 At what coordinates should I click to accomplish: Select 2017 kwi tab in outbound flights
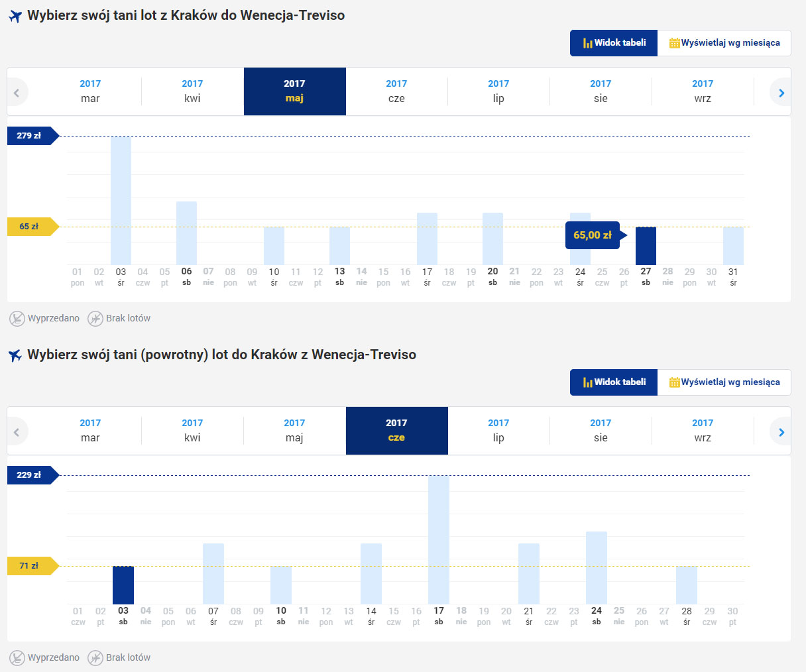(192, 91)
